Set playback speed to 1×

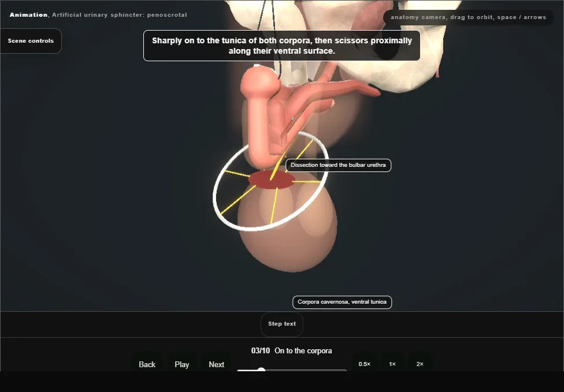tap(392, 364)
